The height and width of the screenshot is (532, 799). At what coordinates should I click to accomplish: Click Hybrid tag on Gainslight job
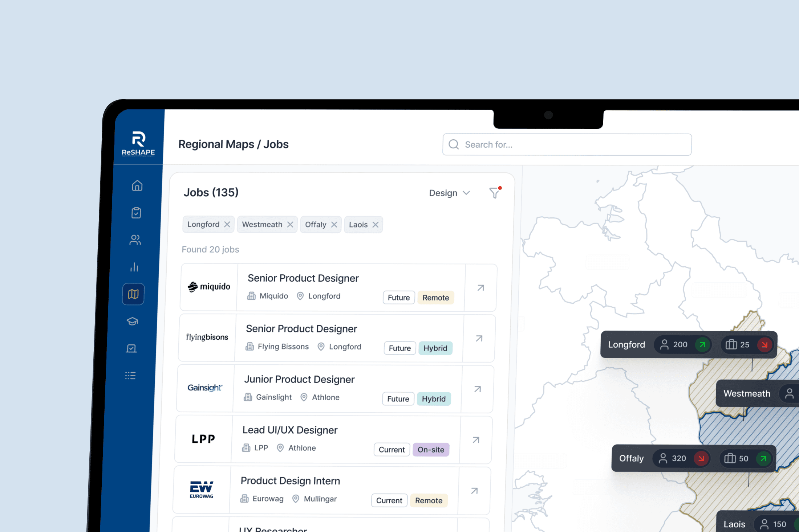[x=434, y=399]
